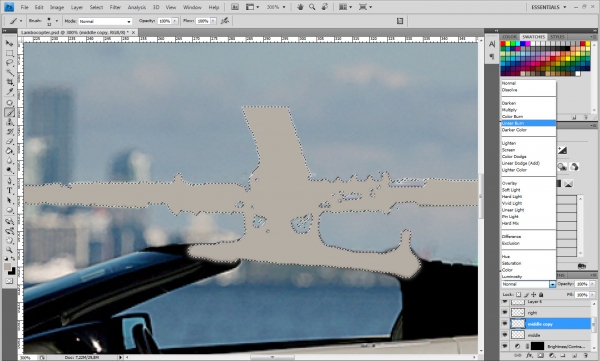Click Add layer style fx icon
The height and width of the screenshot is (361, 600).
tap(529, 356)
